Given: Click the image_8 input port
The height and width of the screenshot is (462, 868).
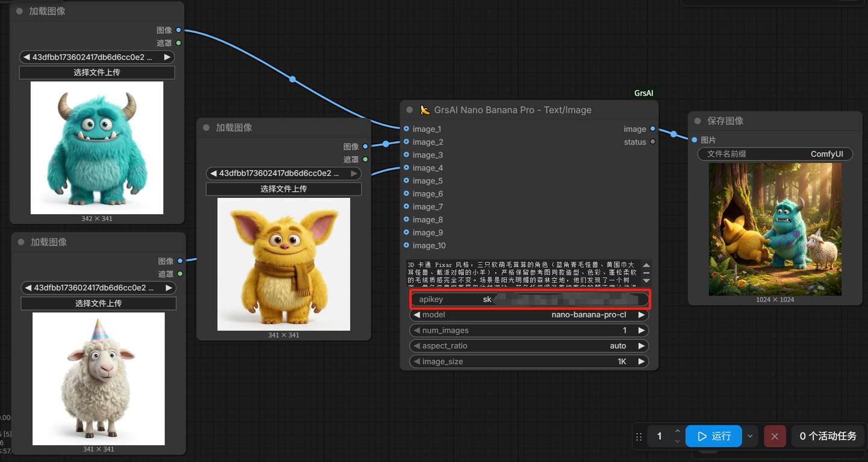Looking at the screenshot, I should click(x=406, y=220).
